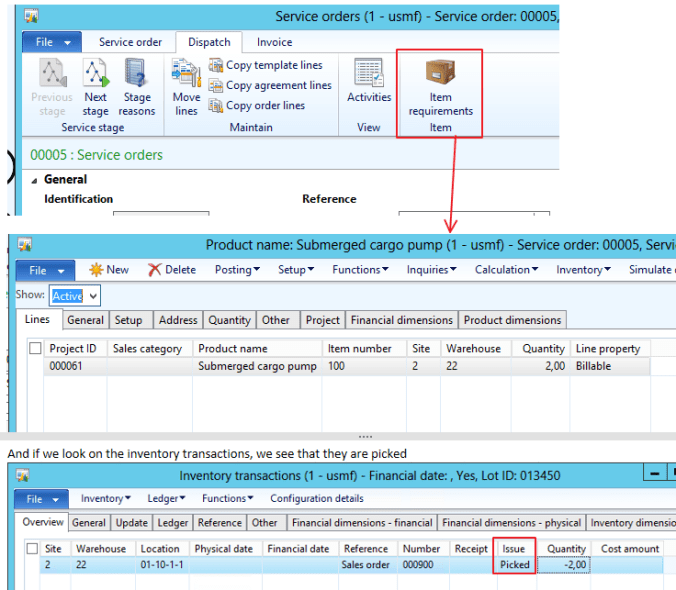The image size is (676, 590).
Task: Switch to the Invoice ribbon tab
Action: pyautogui.click(x=275, y=42)
